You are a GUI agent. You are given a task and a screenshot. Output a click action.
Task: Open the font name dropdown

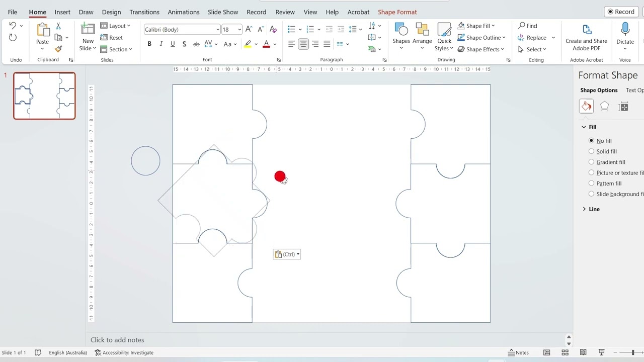coord(218,30)
